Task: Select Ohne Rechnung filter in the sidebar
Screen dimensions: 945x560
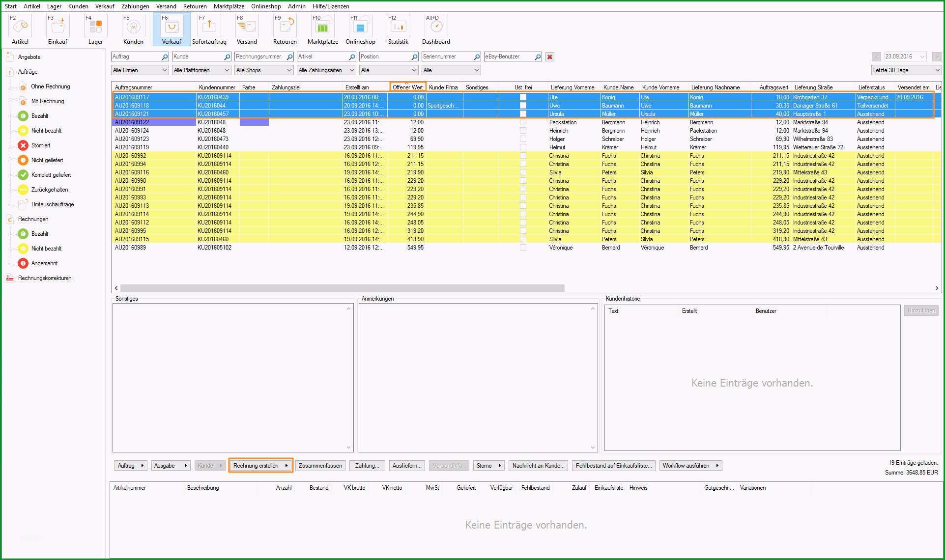Action: coord(44,86)
